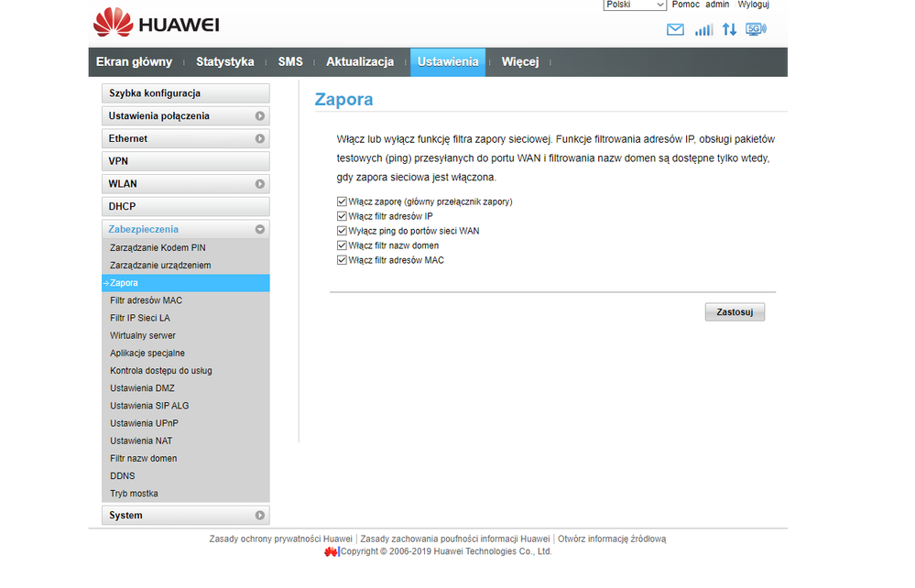915x588 pixels.
Task: Open 'Zasady ochrony prywatności Huawei' link
Action: click(280, 539)
